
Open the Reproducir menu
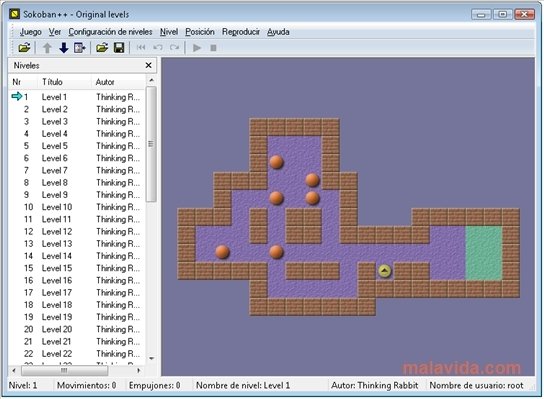[241, 32]
